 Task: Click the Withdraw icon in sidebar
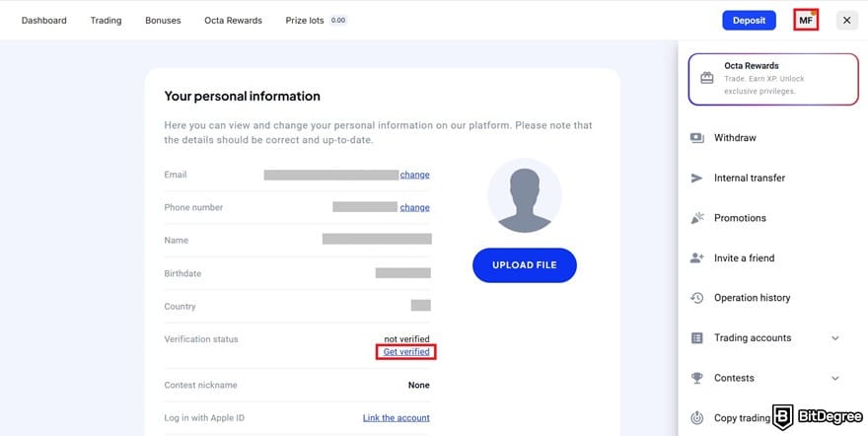697,138
